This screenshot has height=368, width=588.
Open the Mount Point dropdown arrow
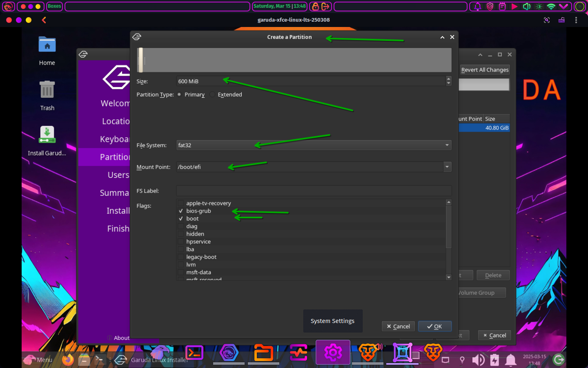447,167
